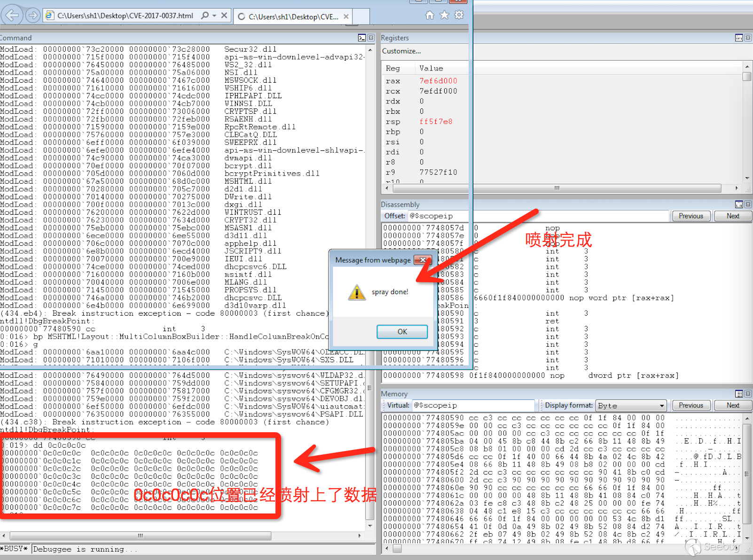Open the IE Home page

coord(430,15)
